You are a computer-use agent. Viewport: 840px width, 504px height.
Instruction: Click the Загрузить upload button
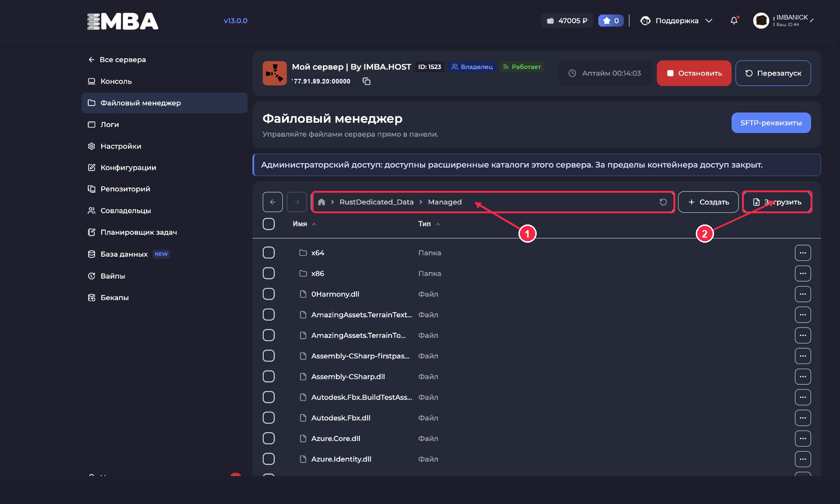777,202
